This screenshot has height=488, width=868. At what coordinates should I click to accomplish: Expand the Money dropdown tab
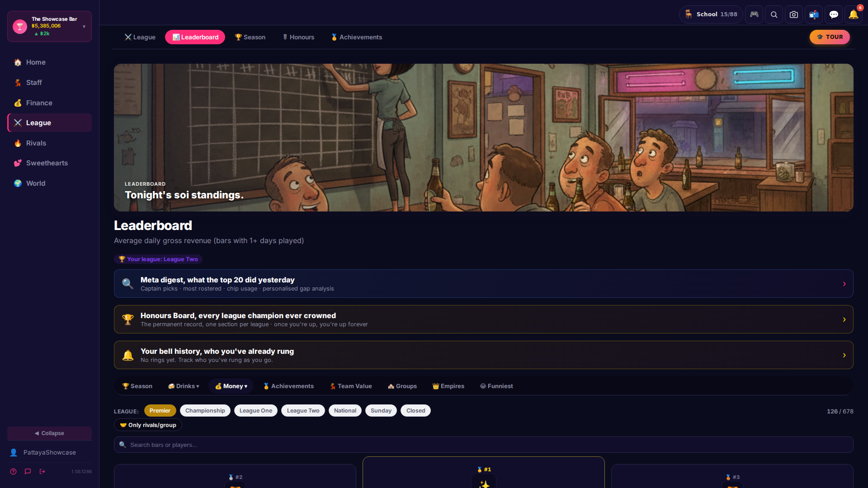[231, 386]
